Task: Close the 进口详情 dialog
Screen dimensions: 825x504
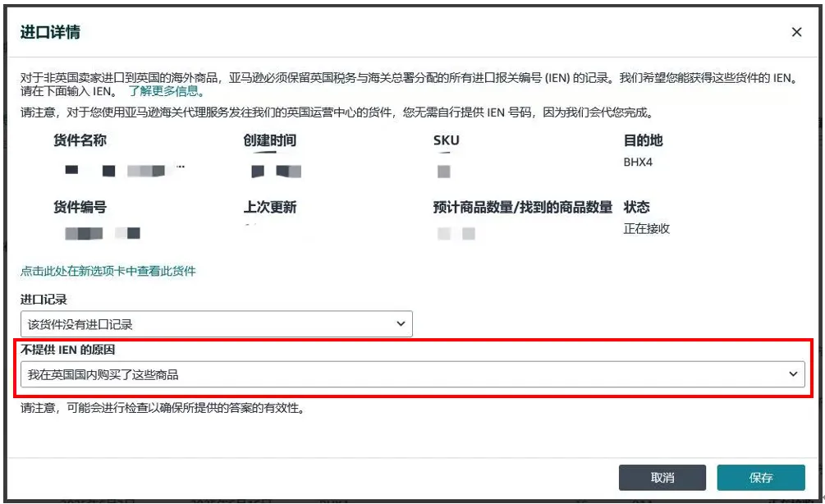Action: [795, 31]
